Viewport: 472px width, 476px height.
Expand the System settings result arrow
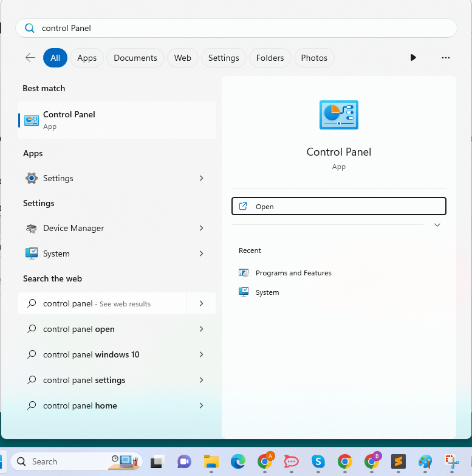(x=201, y=254)
